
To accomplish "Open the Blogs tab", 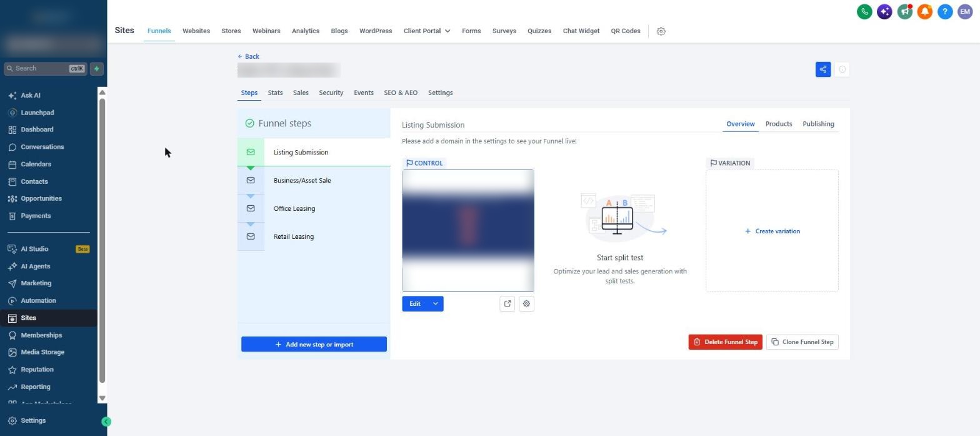I will point(339,31).
